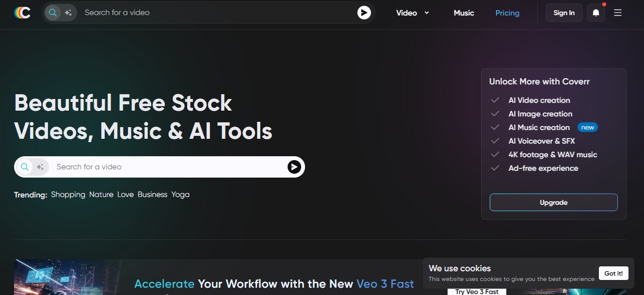The width and height of the screenshot is (644, 295).
Task: Select magnifier search mode in hero search
Action: (24, 167)
